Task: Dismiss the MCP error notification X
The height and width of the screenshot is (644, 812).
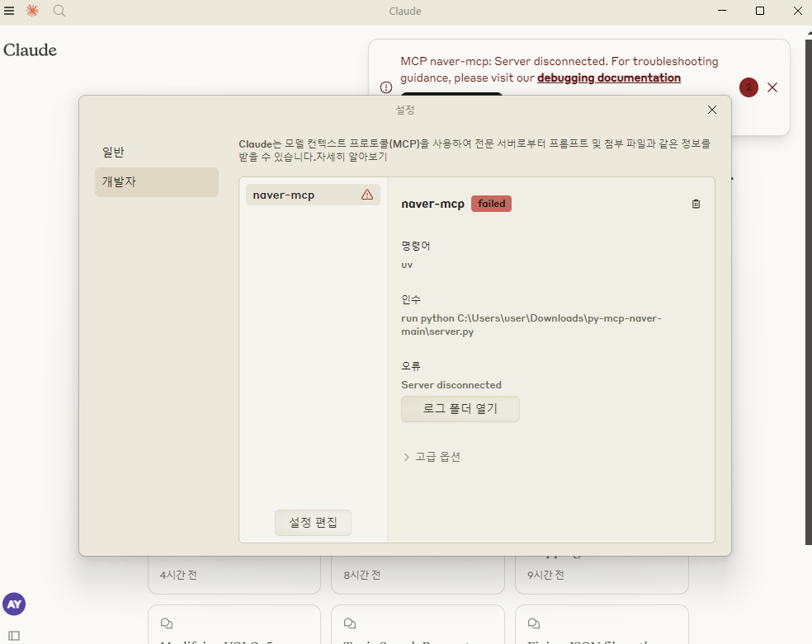Action: [x=772, y=87]
